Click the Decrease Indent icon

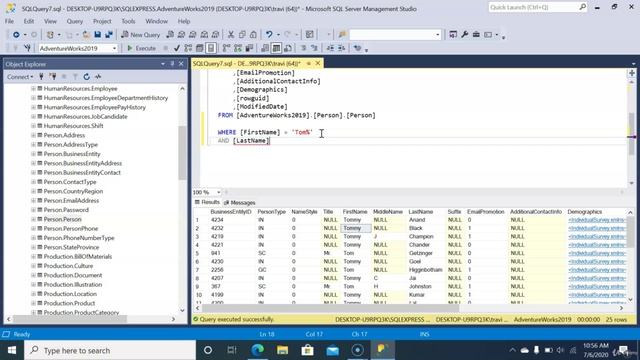pyautogui.click(x=330, y=48)
